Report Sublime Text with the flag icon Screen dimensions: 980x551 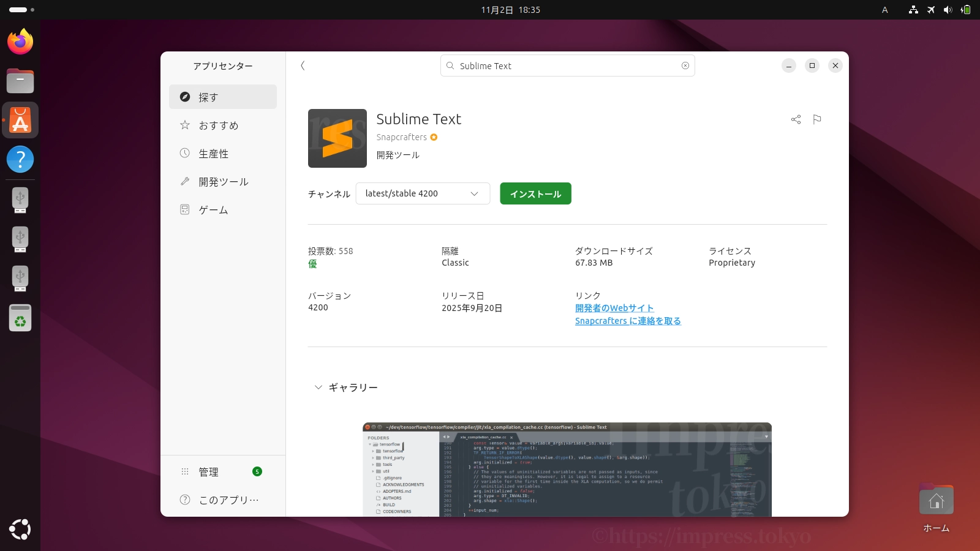(817, 119)
